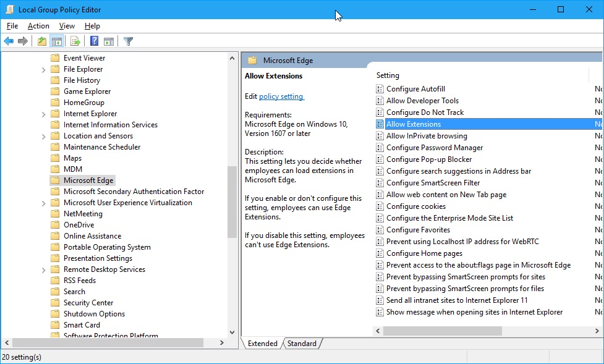The height and width of the screenshot is (364, 604).
Task: Click the tree pane scroll down arrow
Action: pyautogui.click(x=232, y=332)
